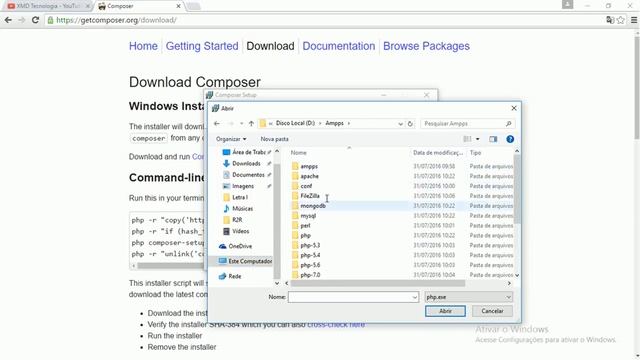Click cross-check here link

point(336,324)
